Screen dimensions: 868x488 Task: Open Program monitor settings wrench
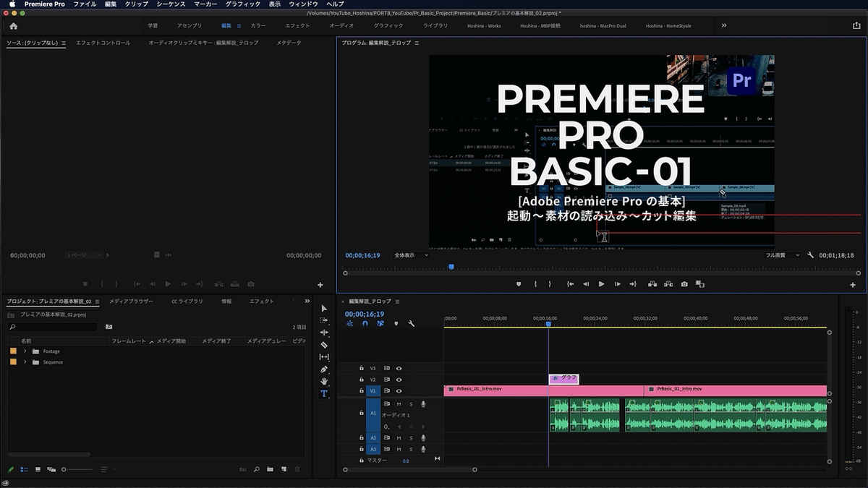tap(811, 255)
